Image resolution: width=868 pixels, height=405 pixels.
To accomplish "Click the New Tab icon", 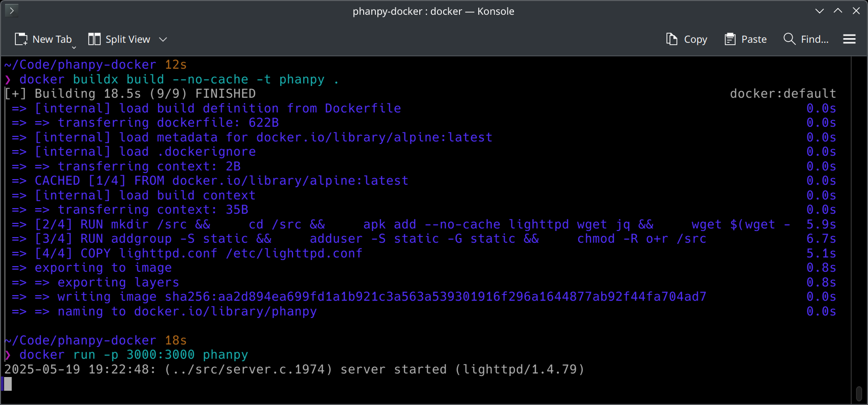I will coord(21,39).
